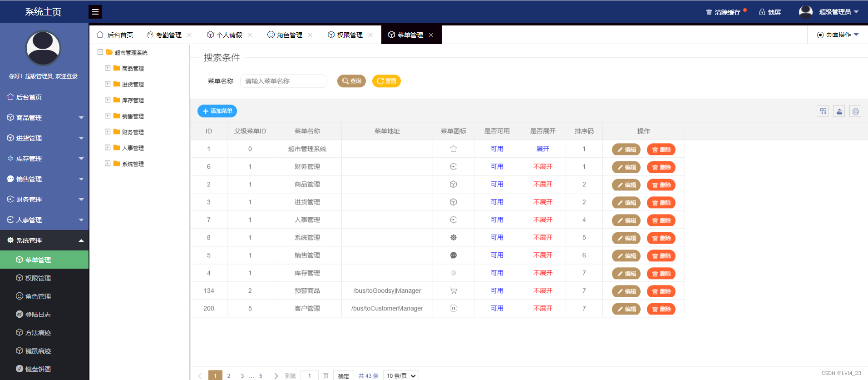Close the 角色管理 tab

(310, 35)
